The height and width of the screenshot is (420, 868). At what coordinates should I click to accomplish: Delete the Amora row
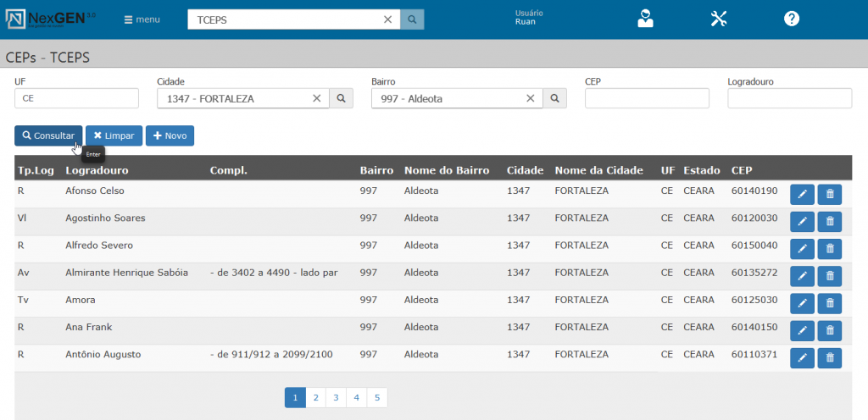click(x=830, y=303)
